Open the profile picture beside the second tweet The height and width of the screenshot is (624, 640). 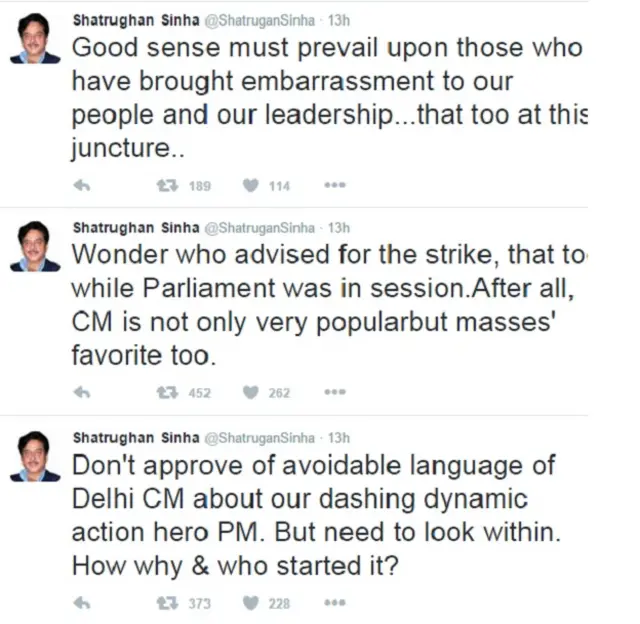[35, 246]
